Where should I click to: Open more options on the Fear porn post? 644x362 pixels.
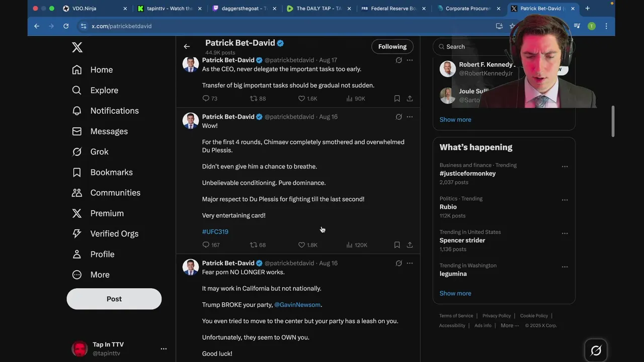click(410, 263)
